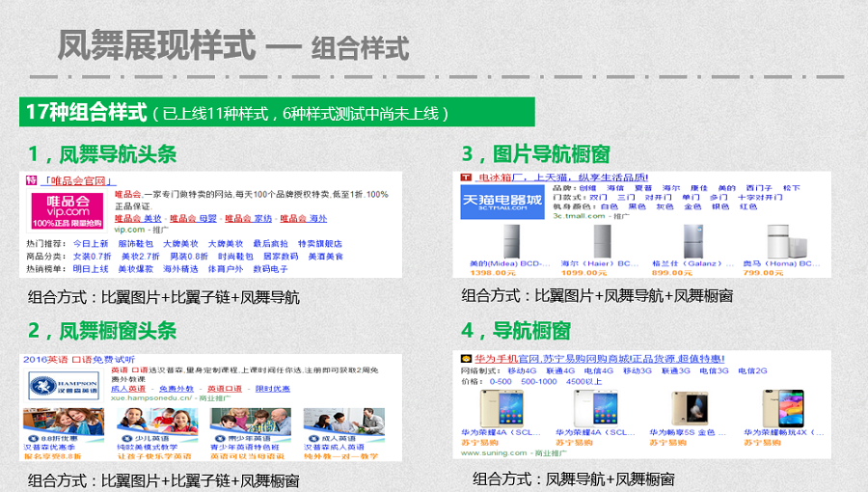Click the purple 特 badge icon
The height and width of the screenshot is (492, 868).
point(32,180)
